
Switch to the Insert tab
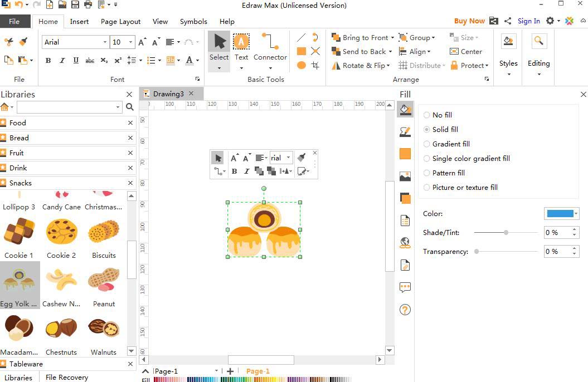coord(79,21)
